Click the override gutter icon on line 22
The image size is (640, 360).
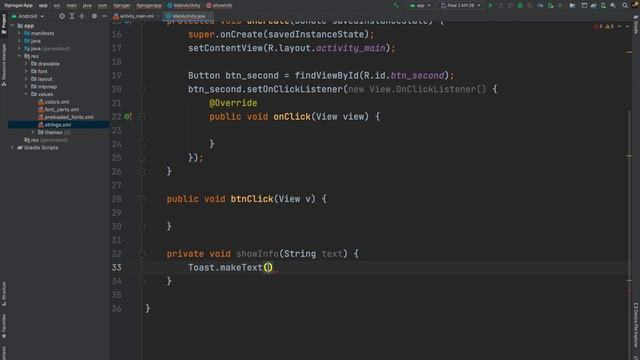coord(127,117)
